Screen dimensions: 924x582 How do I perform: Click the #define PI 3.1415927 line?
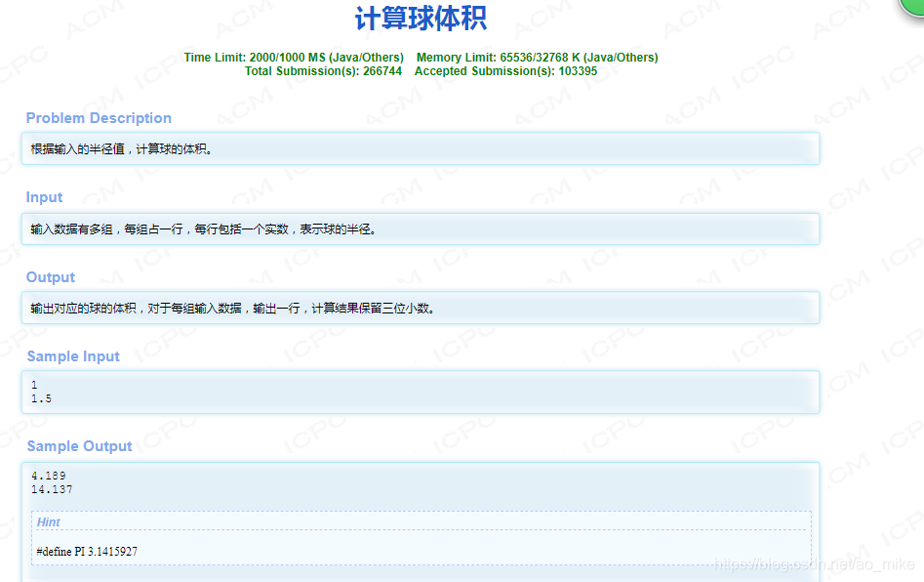coord(87,552)
